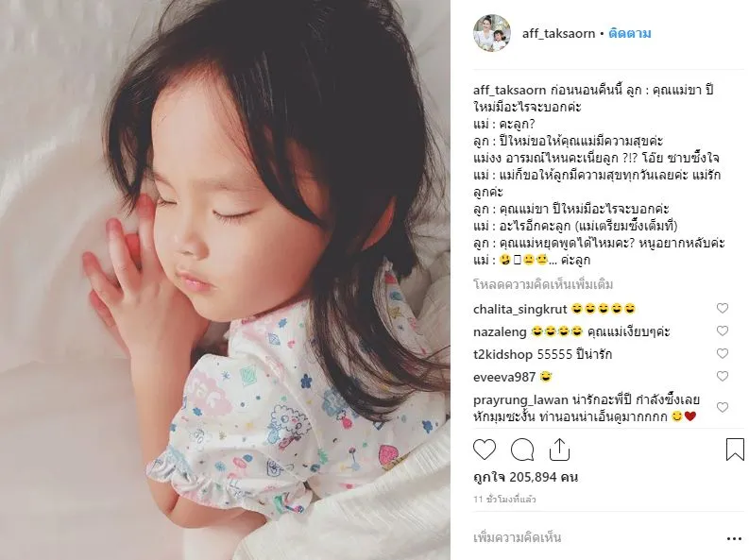Like chalita_singkrut's comment
749x560 pixels.
[723, 309]
